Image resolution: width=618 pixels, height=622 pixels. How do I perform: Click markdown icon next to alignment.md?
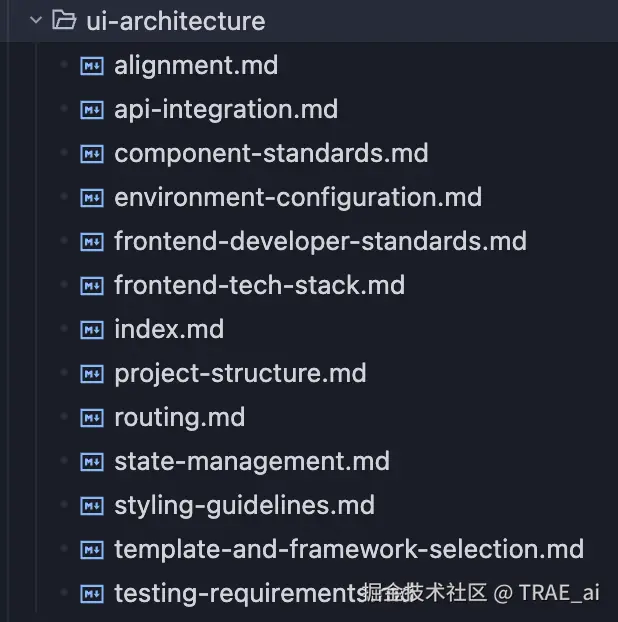(x=92, y=66)
